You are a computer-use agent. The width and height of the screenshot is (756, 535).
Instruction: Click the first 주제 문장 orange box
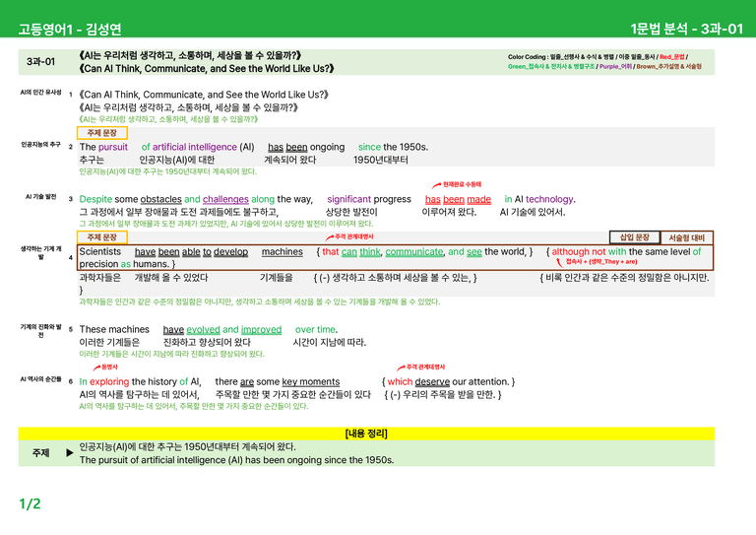pyautogui.click(x=102, y=133)
